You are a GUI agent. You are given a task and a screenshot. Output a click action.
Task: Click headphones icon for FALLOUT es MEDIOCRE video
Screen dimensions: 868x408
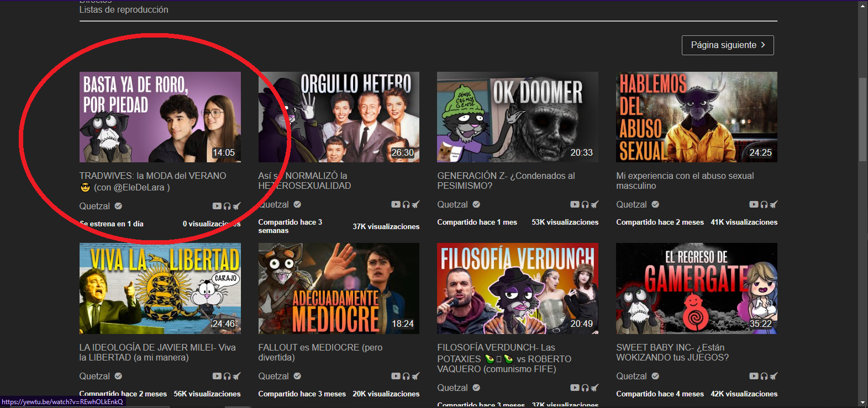click(x=406, y=376)
